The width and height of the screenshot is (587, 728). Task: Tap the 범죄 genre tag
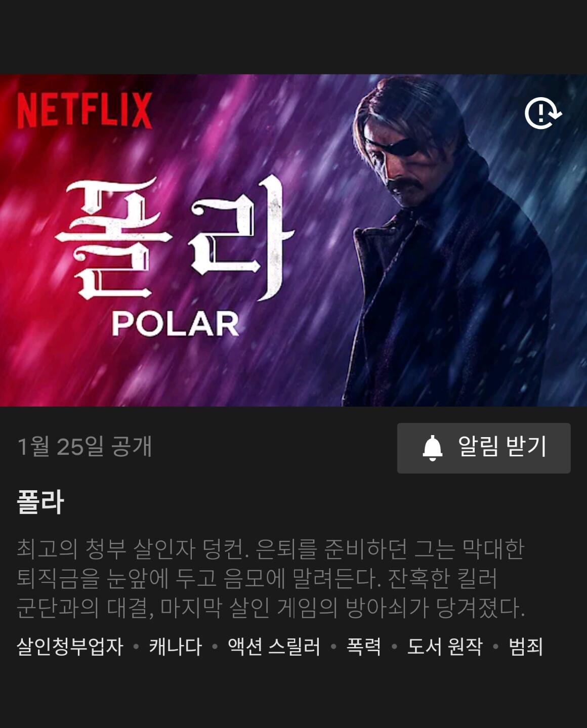point(526,647)
